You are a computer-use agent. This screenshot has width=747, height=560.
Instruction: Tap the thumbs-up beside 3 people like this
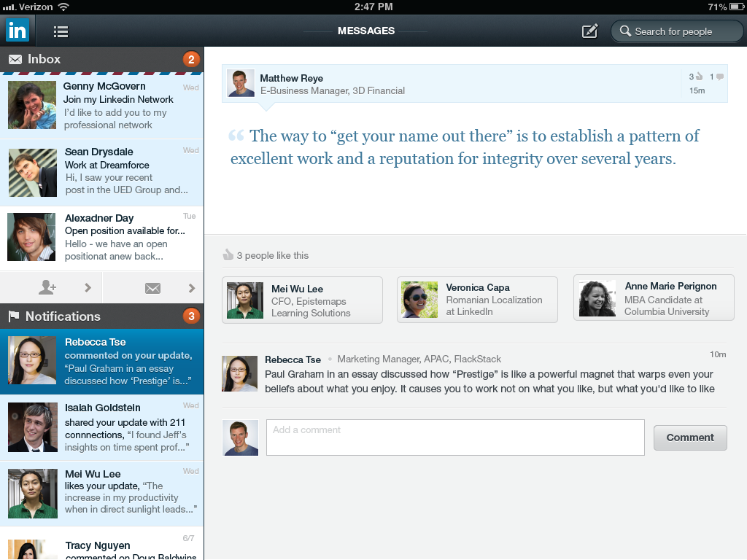(x=228, y=254)
